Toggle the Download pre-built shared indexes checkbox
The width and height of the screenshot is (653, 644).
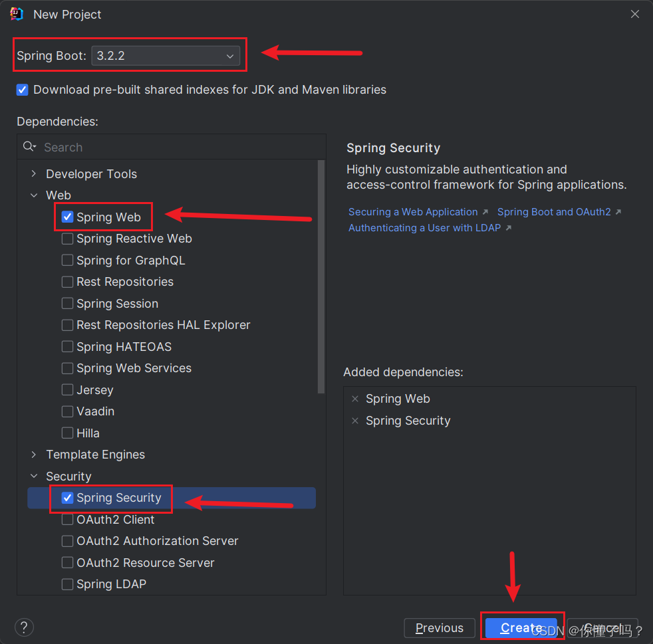pos(22,89)
